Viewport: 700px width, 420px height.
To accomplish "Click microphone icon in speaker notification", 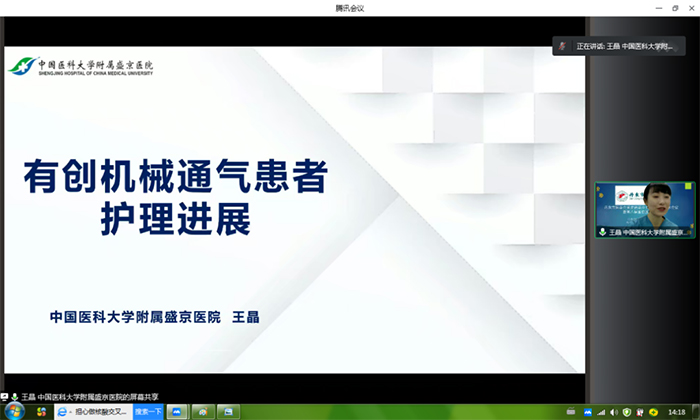I will point(563,47).
